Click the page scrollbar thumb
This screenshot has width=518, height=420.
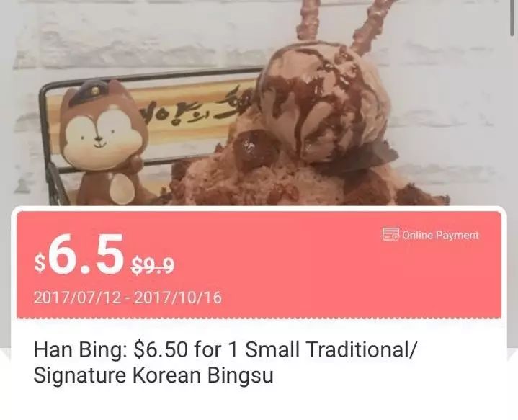tap(512, 17)
